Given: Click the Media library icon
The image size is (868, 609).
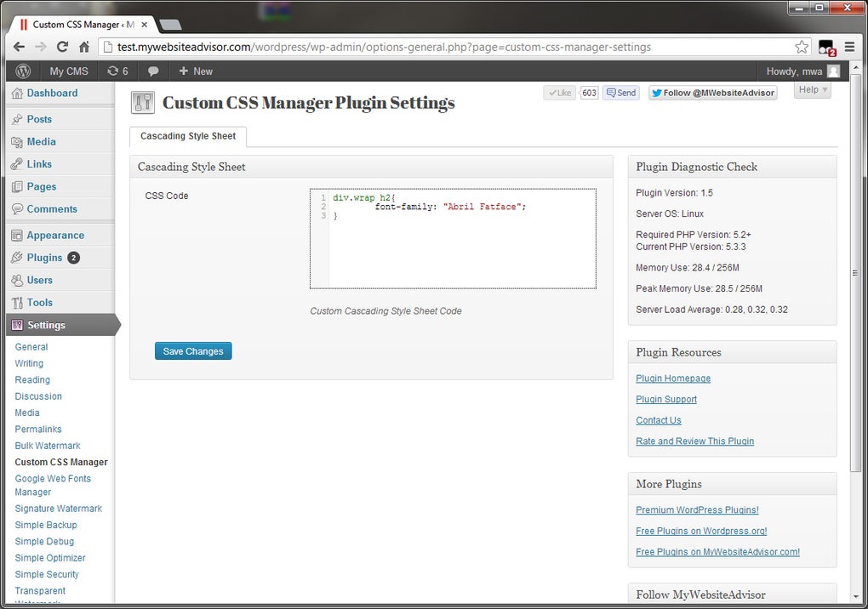Looking at the screenshot, I should pyautogui.click(x=19, y=141).
